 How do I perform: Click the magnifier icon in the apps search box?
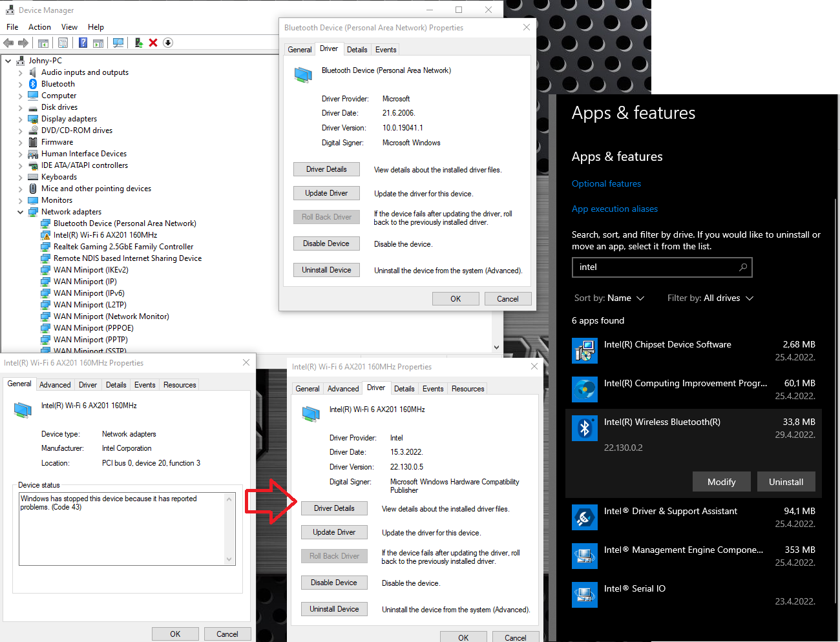pyautogui.click(x=743, y=267)
